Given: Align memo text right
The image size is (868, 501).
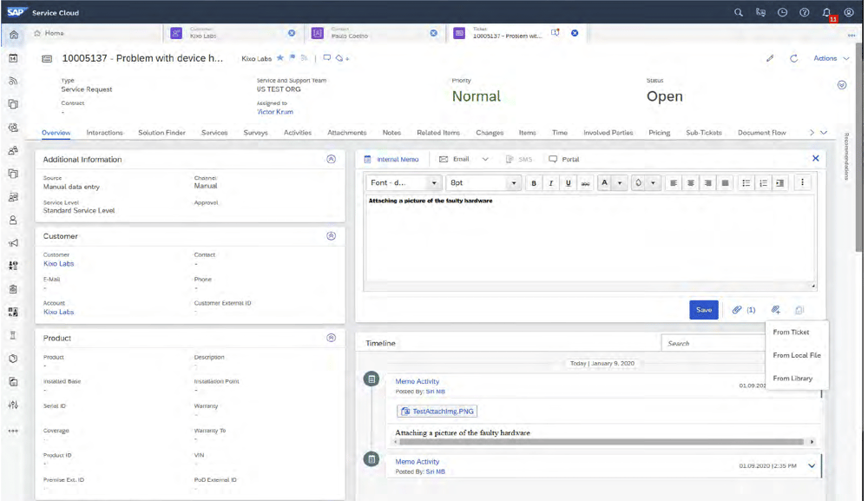Looking at the screenshot, I should (707, 183).
